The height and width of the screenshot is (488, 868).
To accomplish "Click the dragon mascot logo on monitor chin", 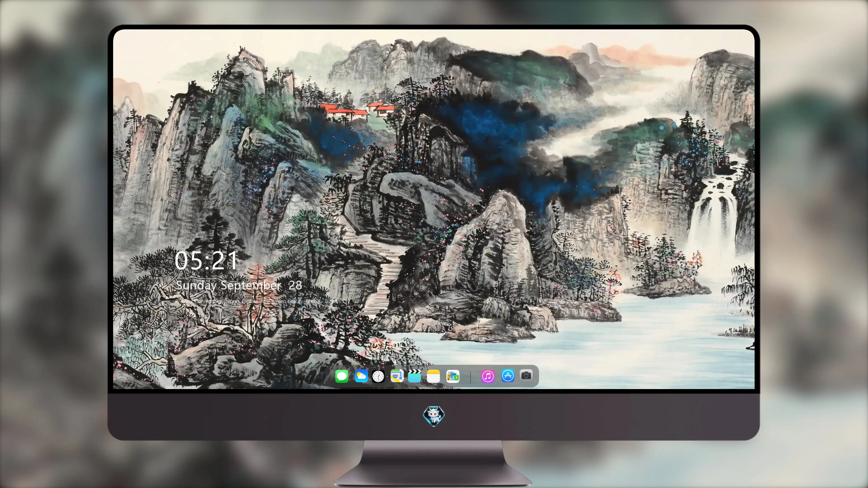I will click(434, 416).
